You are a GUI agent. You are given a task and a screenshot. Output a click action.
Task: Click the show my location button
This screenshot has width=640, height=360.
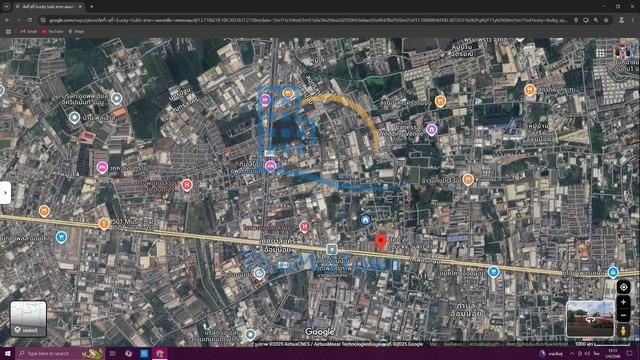[623, 287]
